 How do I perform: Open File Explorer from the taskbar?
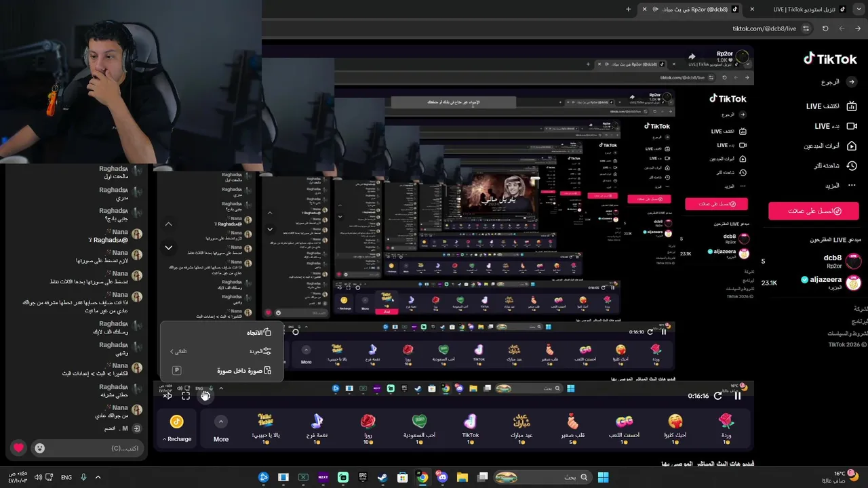[462, 477]
